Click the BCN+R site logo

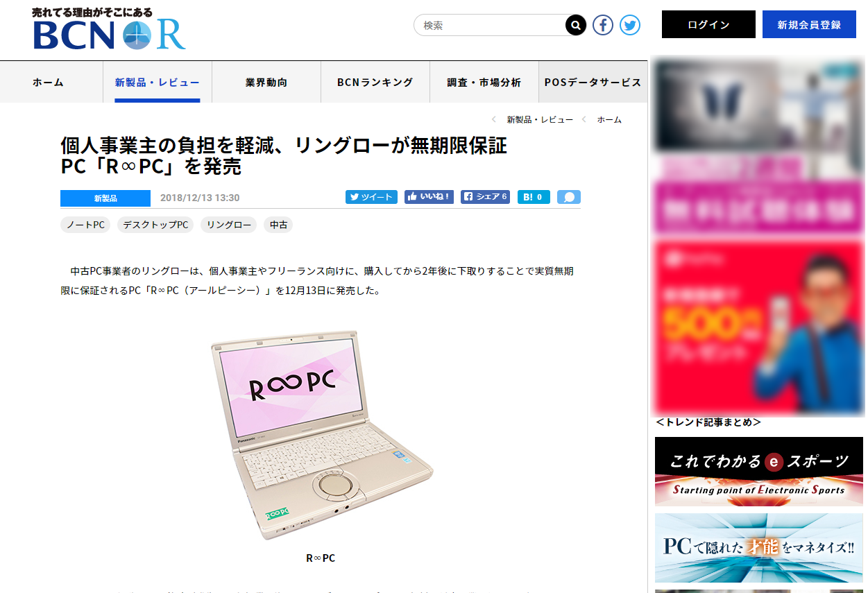tap(110, 29)
